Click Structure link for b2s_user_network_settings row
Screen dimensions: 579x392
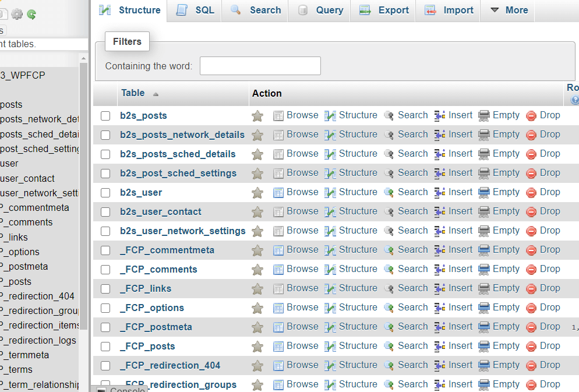click(358, 230)
